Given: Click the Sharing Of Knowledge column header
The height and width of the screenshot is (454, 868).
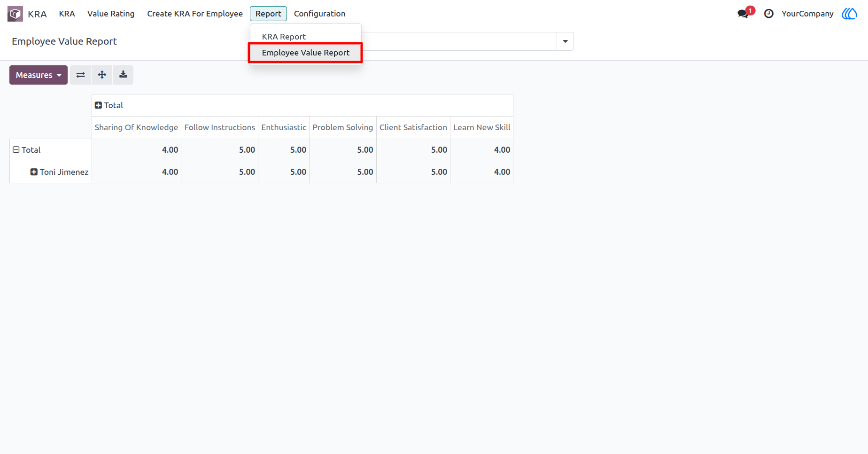Looking at the screenshot, I should (136, 127).
